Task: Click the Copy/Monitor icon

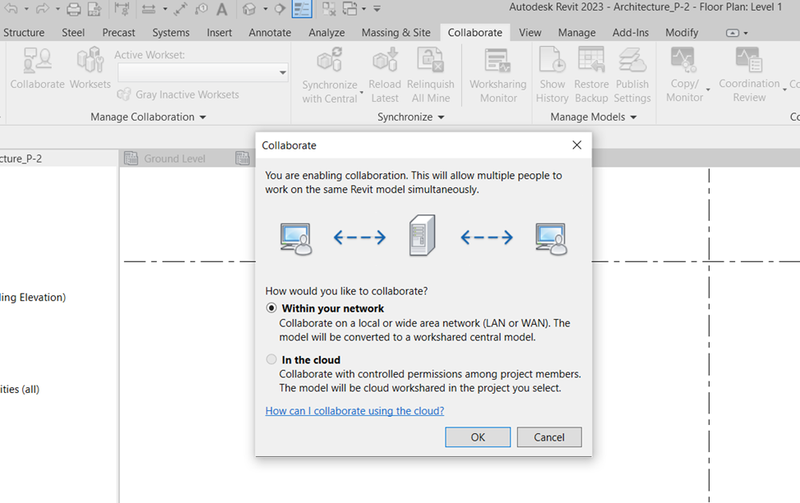Action: pyautogui.click(x=684, y=76)
